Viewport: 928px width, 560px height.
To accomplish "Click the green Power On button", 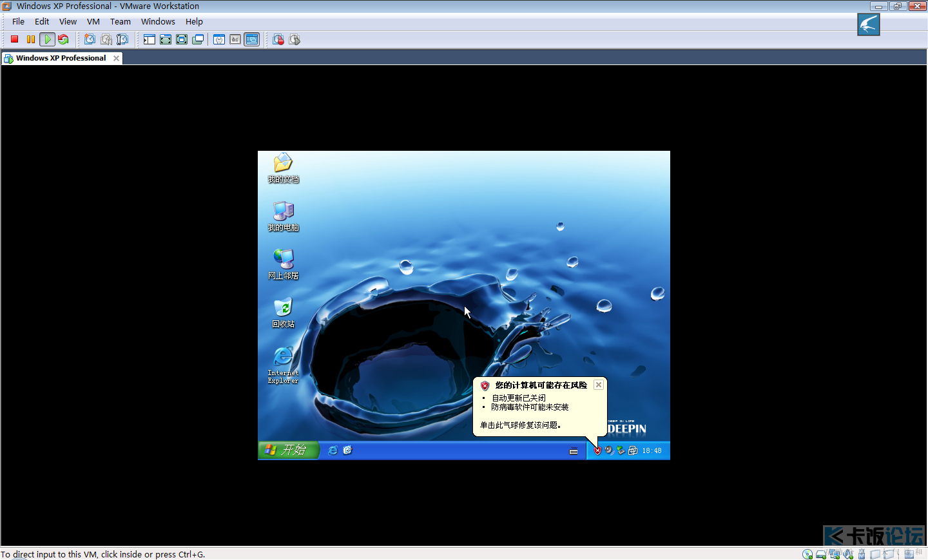I will pyautogui.click(x=47, y=39).
